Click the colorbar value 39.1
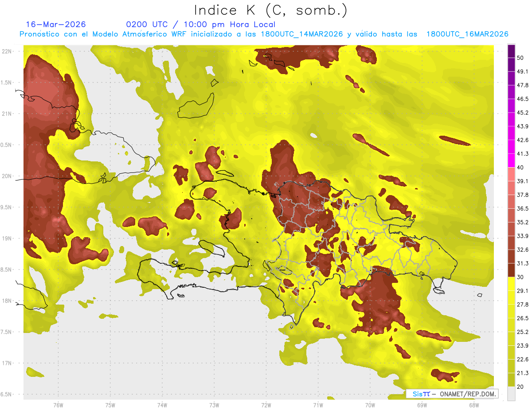 click(x=523, y=181)
